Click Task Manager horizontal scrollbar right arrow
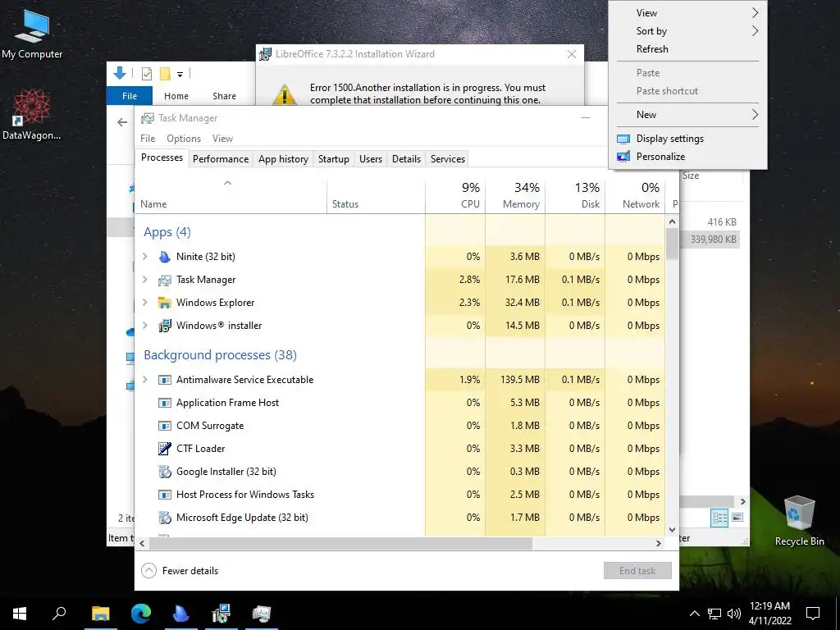This screenshot has width=840, height=630. [x=659, y=543]
